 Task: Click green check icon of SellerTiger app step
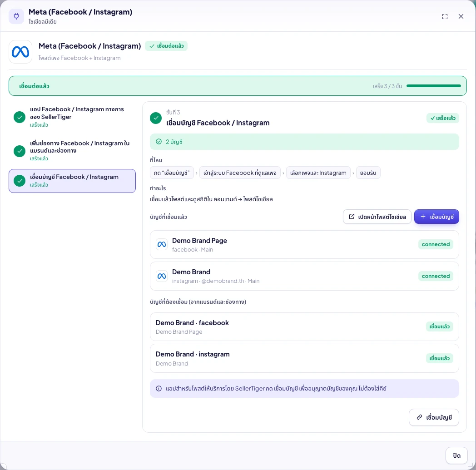coord(20,117)
